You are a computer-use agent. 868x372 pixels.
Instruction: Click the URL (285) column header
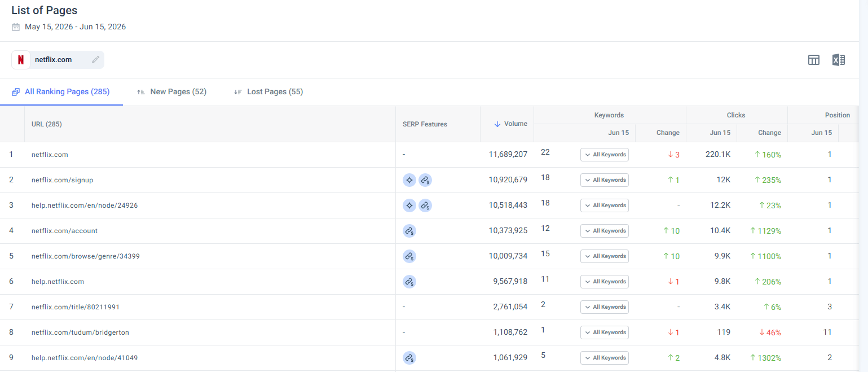click(x=47, y=124)
